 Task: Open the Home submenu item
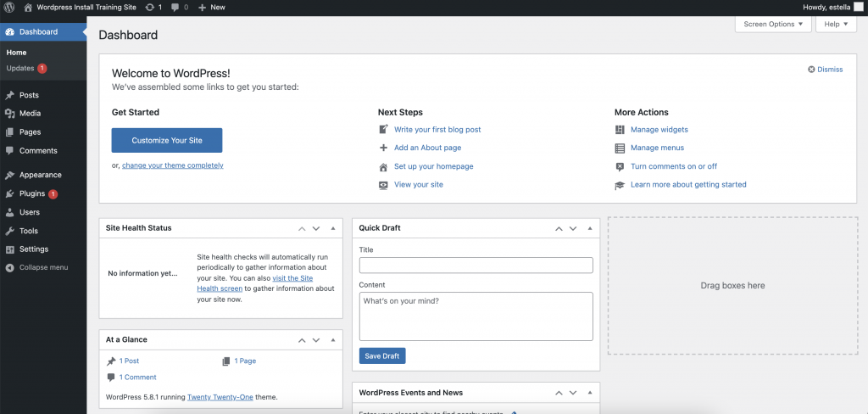(17, 53)
